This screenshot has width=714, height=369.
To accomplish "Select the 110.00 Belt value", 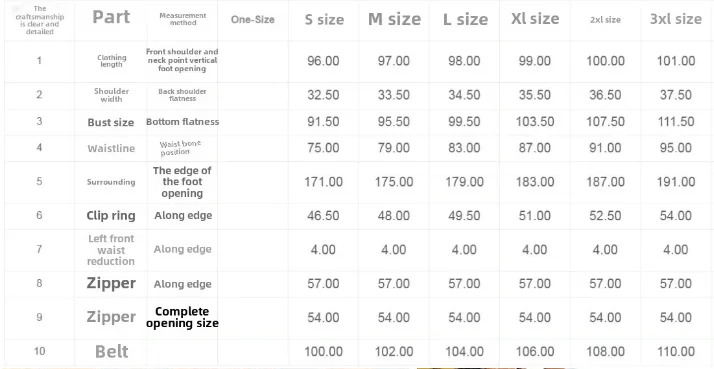I will 676,352.
